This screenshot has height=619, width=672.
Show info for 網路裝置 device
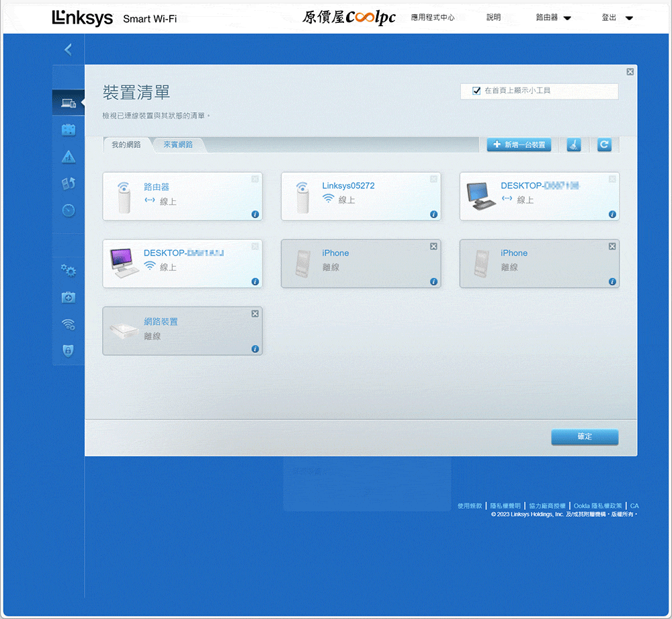[255, 349]
